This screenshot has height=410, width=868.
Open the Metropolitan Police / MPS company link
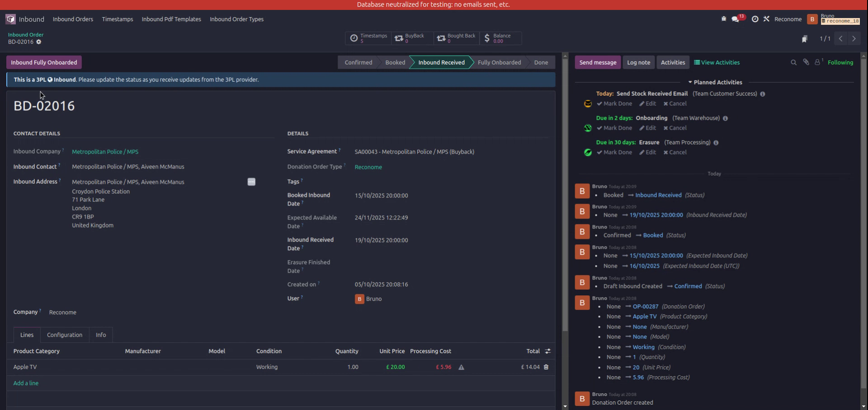(x=105, y=152)
